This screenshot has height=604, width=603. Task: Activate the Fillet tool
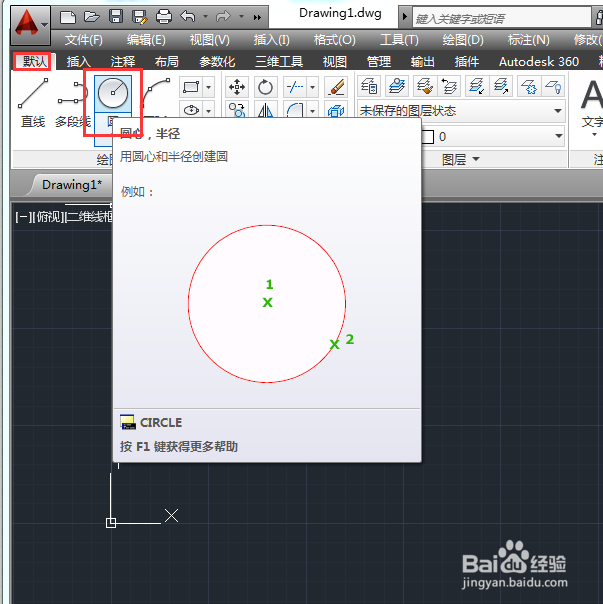pos(295,111)
